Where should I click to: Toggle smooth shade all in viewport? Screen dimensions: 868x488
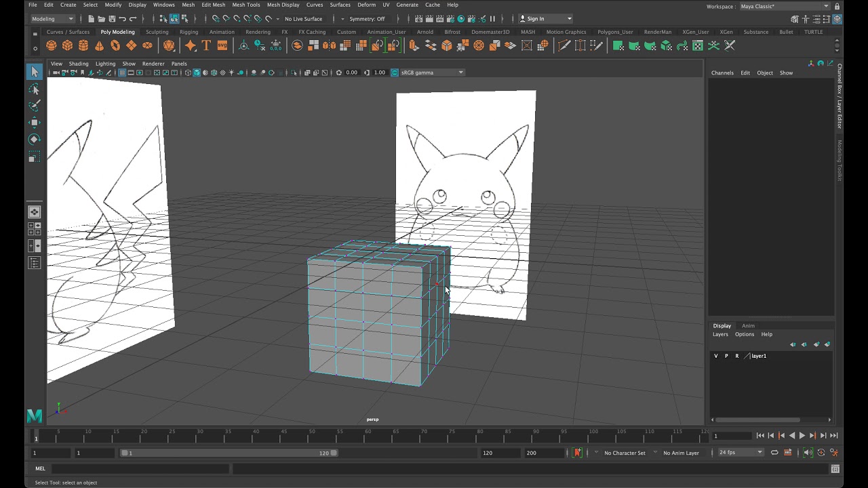pyautogui.click(x=197, y=73)
